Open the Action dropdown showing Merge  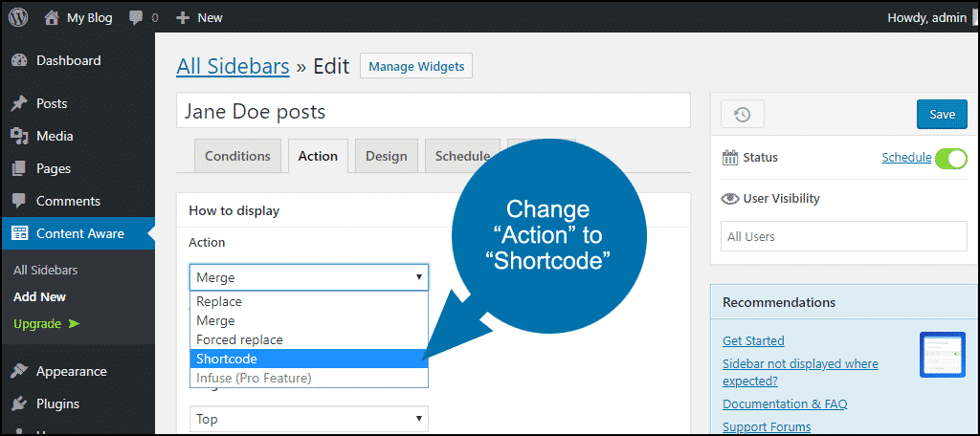click(309, 277)
